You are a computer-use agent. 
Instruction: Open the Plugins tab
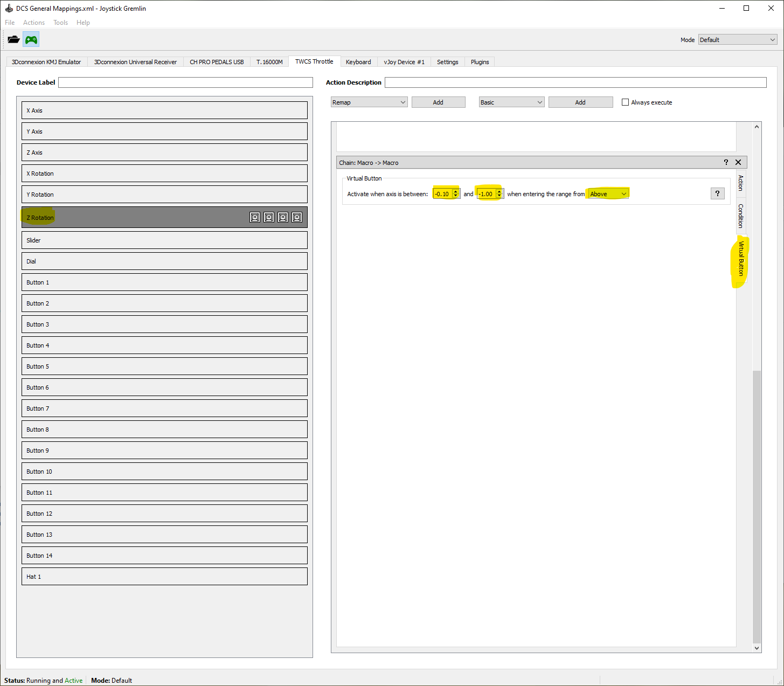pyautogui.click(x=480, y=62)
